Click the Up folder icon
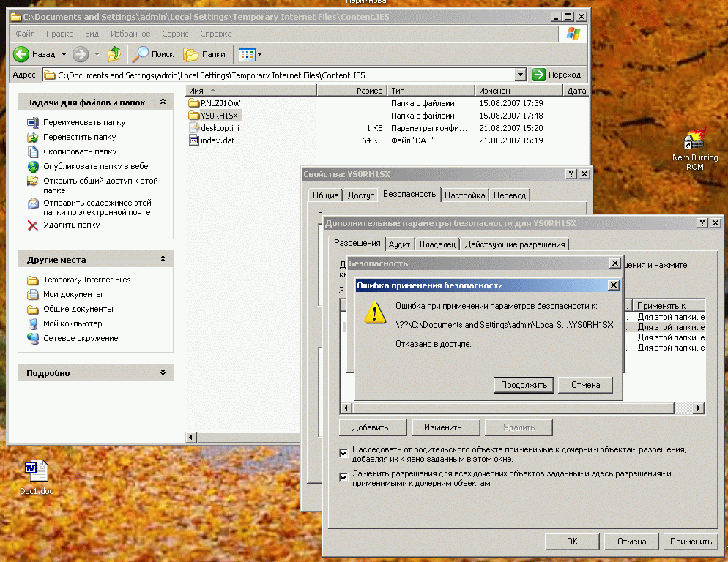Viewport: 728px width, 562px height. point(114,54)
